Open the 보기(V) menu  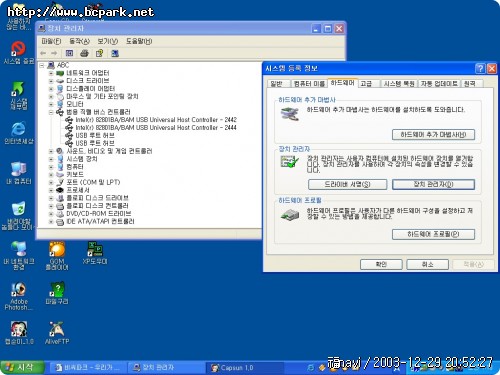[108, 41]
